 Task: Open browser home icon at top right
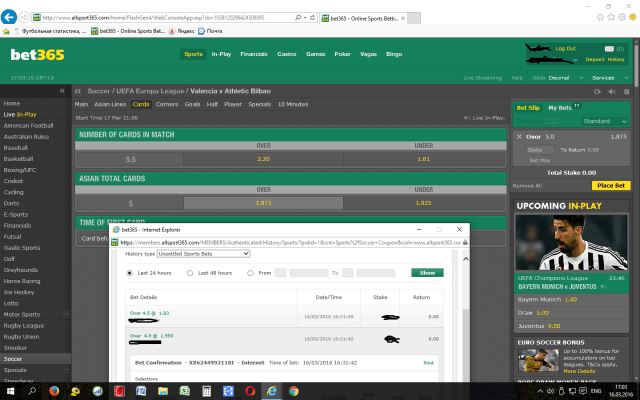pyautogui.click(x=600, y=17)
